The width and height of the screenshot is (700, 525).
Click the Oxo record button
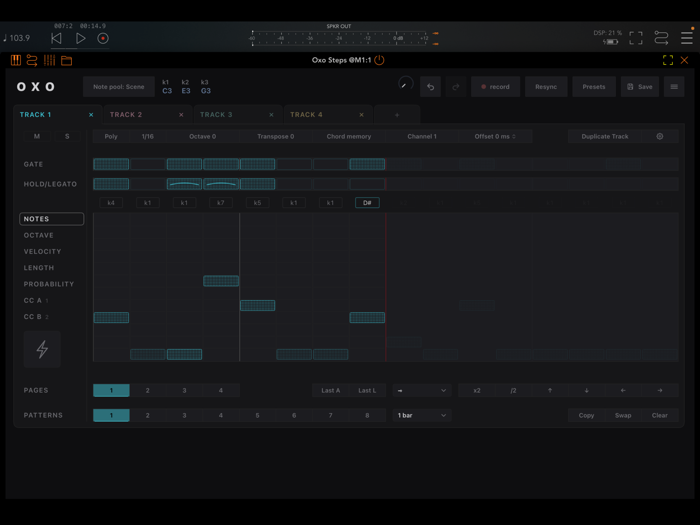[496, 87]
